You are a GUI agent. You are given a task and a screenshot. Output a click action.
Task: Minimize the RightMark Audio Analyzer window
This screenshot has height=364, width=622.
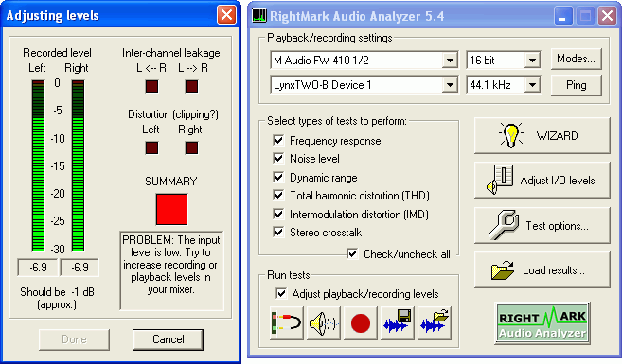tap(563, 16)
